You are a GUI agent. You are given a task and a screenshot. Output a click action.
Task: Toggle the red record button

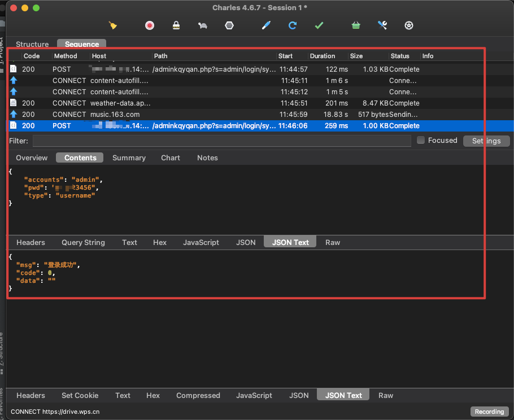pos(150,25)
